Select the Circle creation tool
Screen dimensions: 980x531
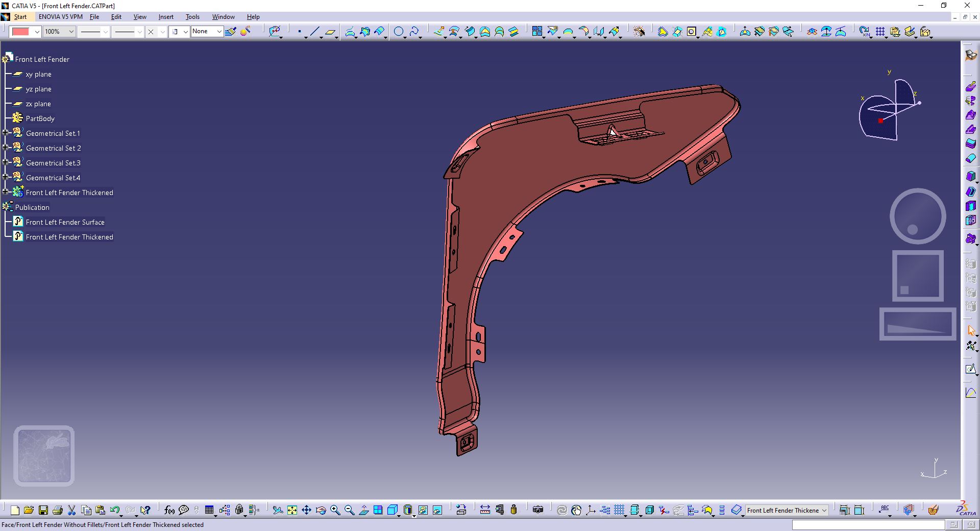399,32
